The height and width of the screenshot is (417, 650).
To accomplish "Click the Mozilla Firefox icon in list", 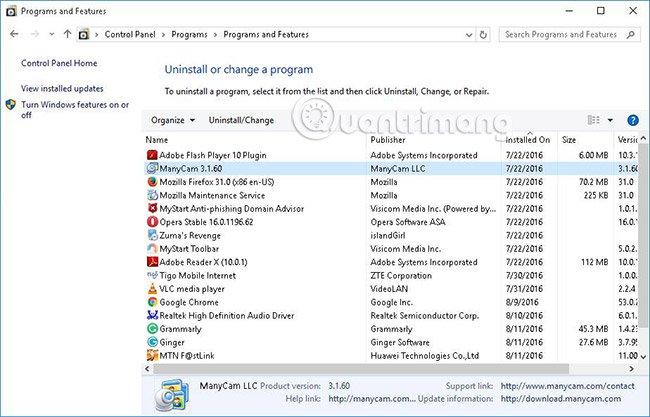I will tap(152, 182).
